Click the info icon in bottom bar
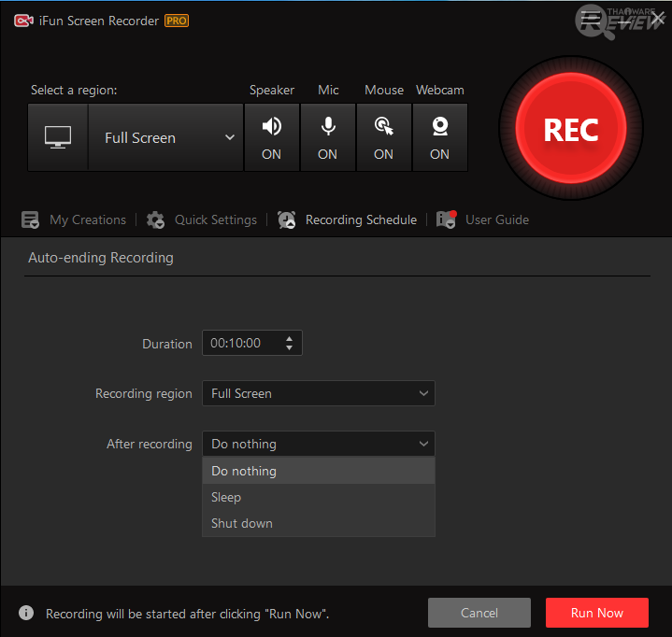Image resolution: width=672 pixels, height=637 pixels. point(26,613)
